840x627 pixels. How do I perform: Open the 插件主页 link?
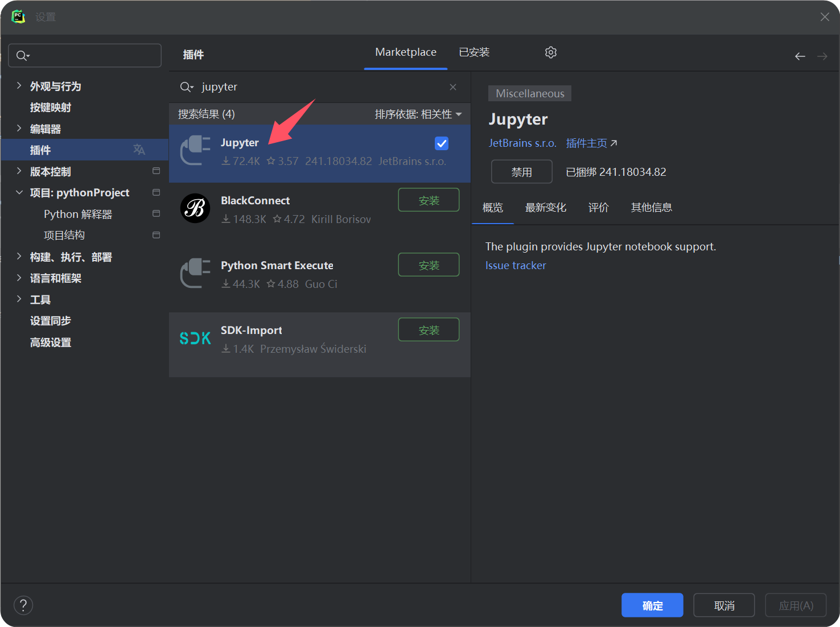[591, 143]
